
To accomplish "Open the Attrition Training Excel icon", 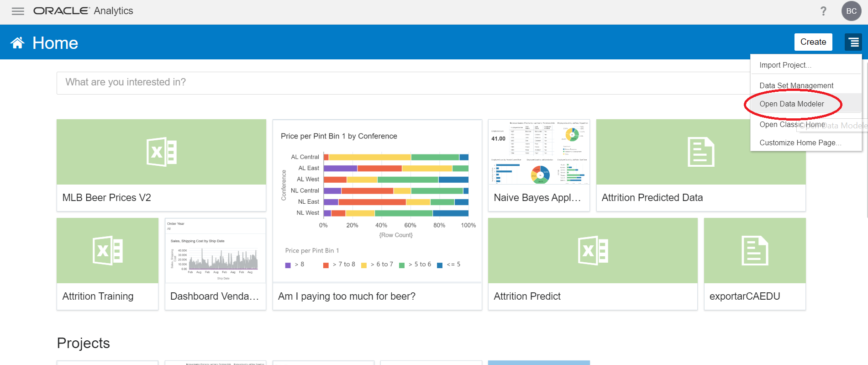I will point(108,250).
